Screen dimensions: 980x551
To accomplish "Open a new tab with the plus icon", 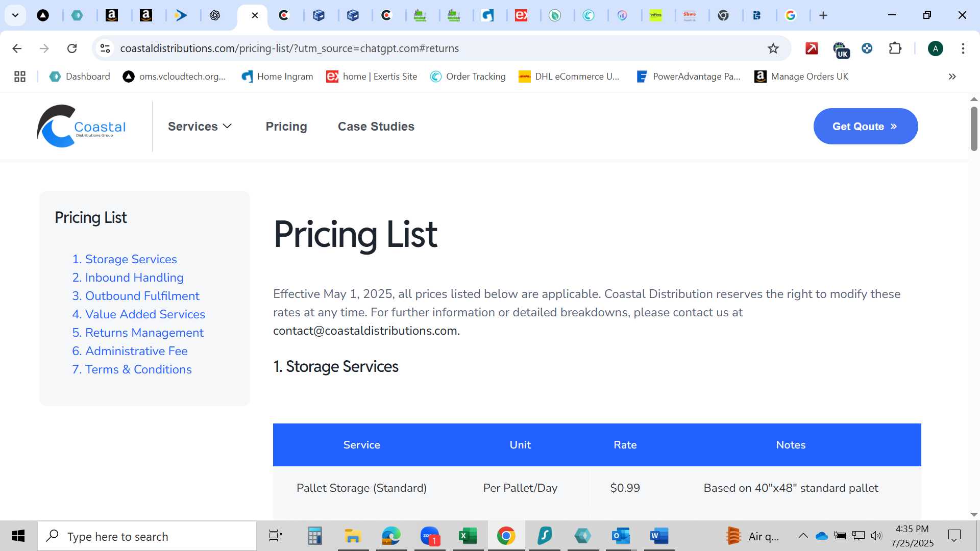I will [x=823, y=15].
